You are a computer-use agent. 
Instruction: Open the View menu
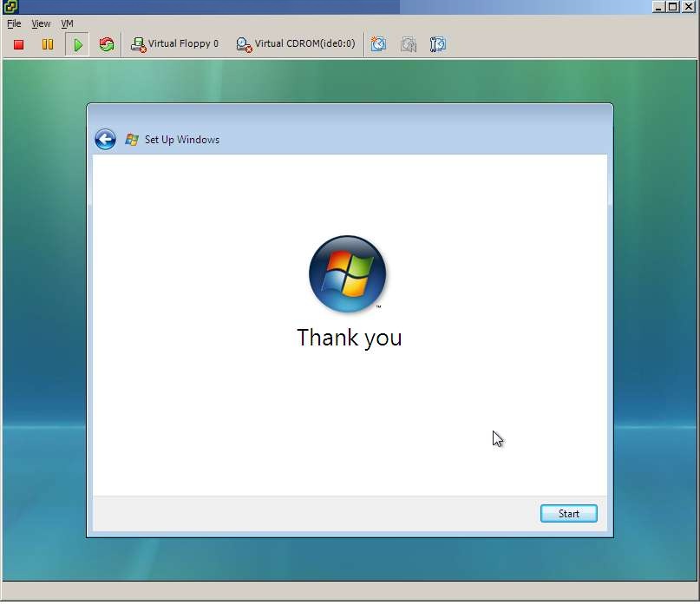point(41,23)
